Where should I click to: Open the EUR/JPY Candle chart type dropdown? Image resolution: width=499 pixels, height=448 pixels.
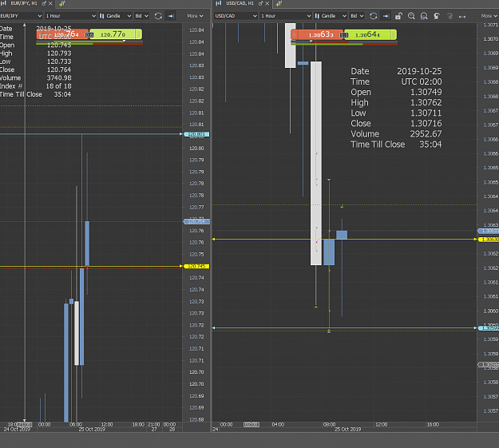click(x=115, y=16)
